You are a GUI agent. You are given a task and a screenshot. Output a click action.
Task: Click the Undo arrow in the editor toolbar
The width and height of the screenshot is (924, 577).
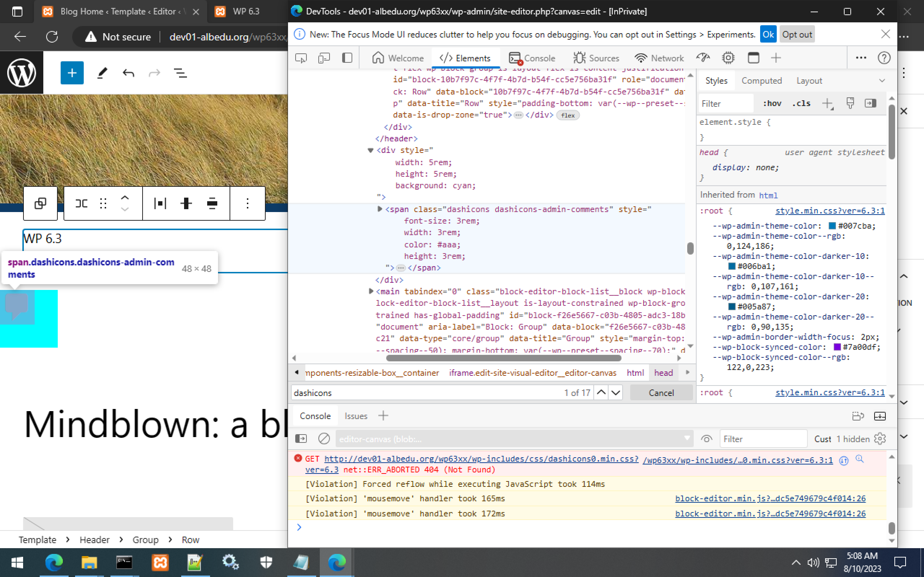(128, 73)
